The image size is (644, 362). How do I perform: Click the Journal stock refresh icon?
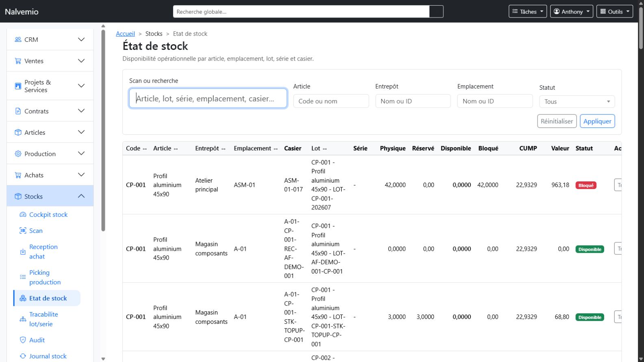tap(23, 356)
